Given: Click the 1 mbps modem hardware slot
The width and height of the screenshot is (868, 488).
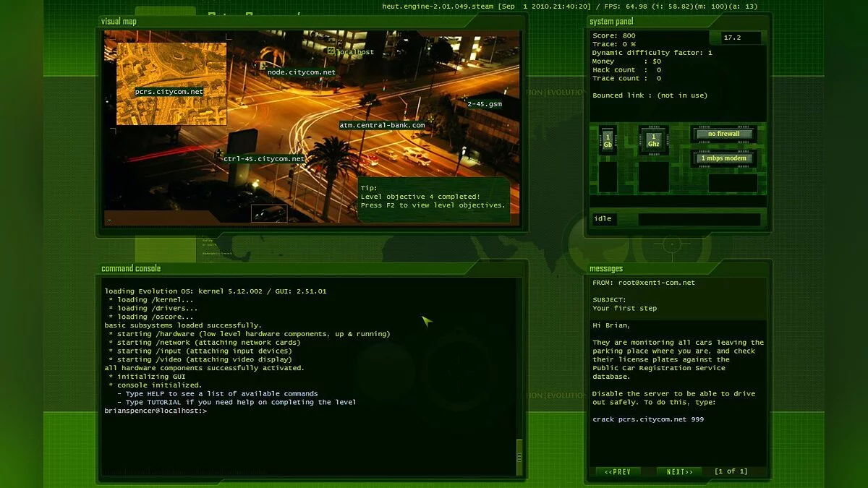Looking at the screenshot, I should pyautogui.click(x=723, y=158).
